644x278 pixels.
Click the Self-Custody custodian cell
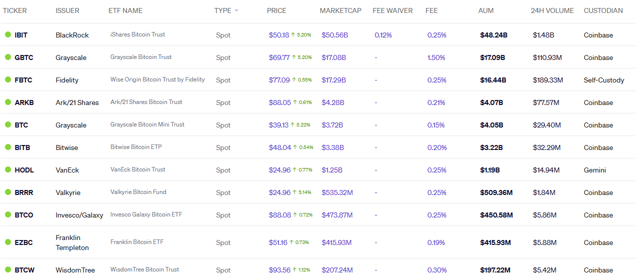[603, 80]
